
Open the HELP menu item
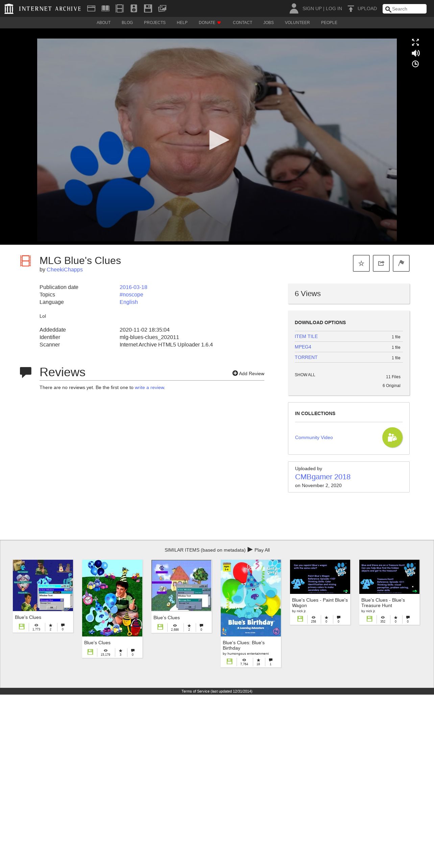pyautogui.click(x=182, y=23)
